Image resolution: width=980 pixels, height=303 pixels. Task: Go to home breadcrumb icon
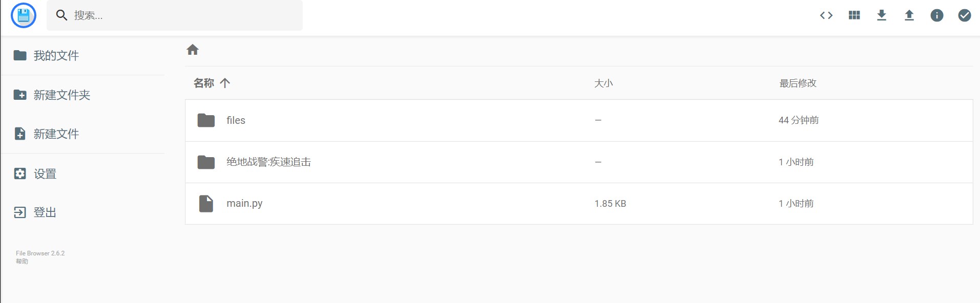[x=193, y=50]
